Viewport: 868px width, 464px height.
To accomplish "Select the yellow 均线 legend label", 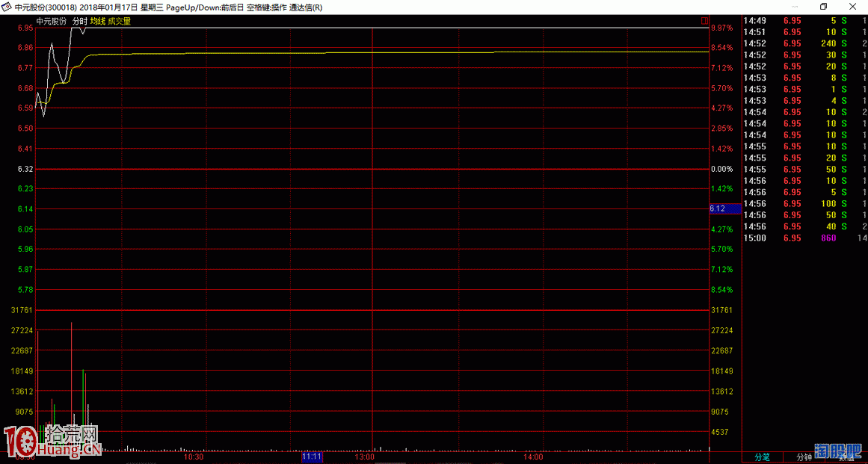I will pyautogui.click(x=97, y=21).
